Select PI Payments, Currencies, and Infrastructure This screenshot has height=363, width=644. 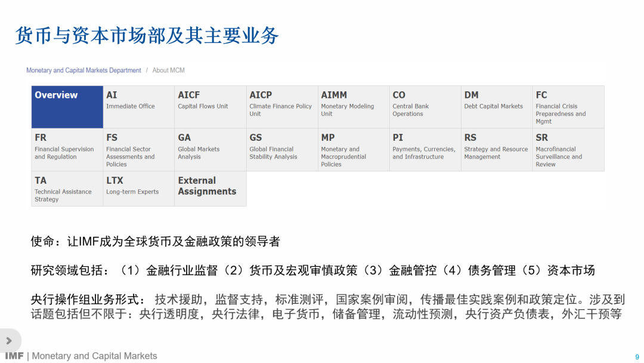(x=425, y=150)
